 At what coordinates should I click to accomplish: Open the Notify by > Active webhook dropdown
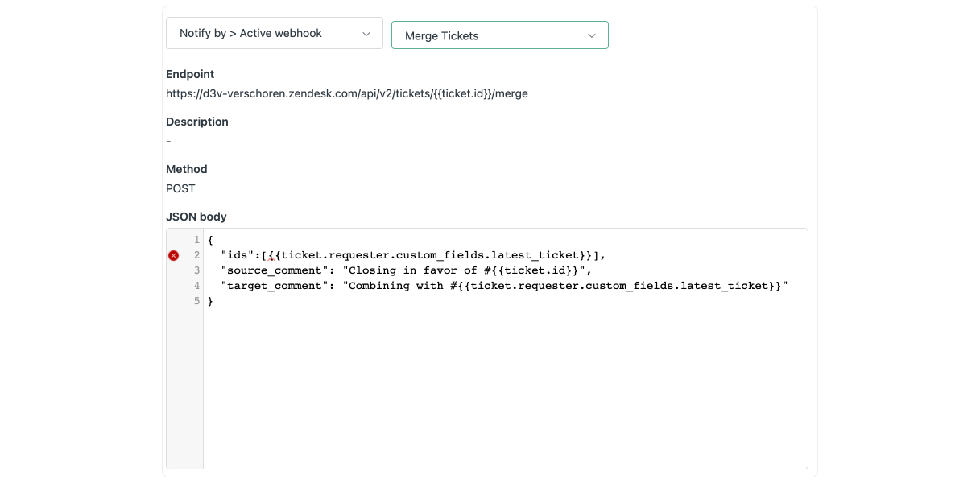click(274, 34)
